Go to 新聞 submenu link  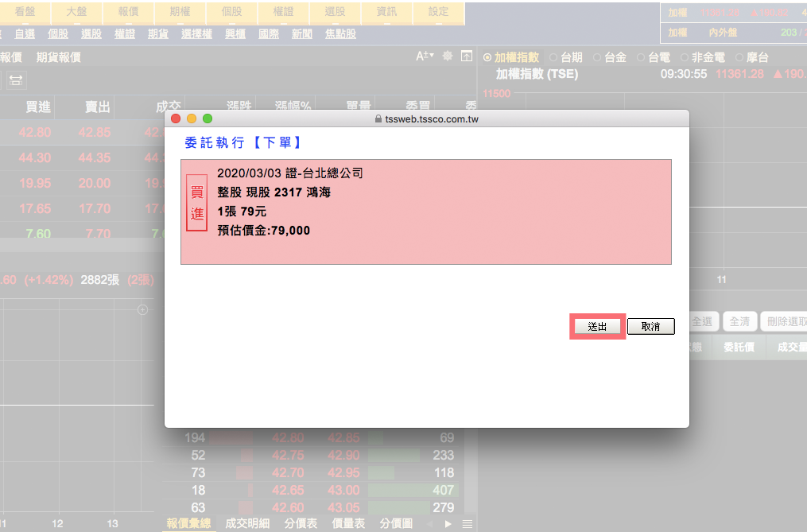(302, 34)
